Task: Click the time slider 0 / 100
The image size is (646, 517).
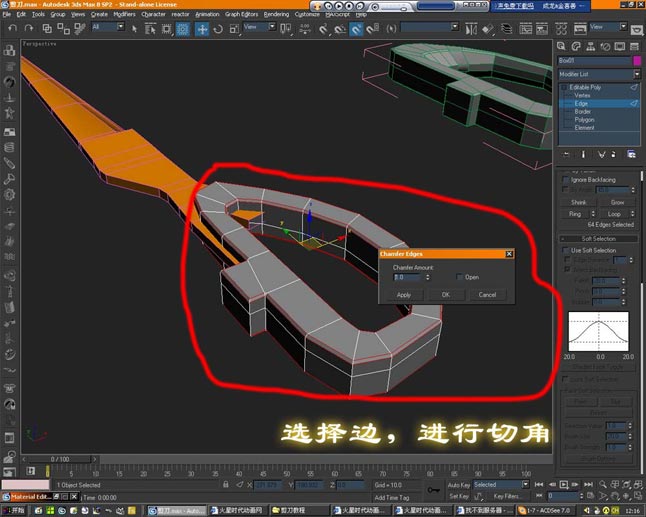Action: [60, 459]
